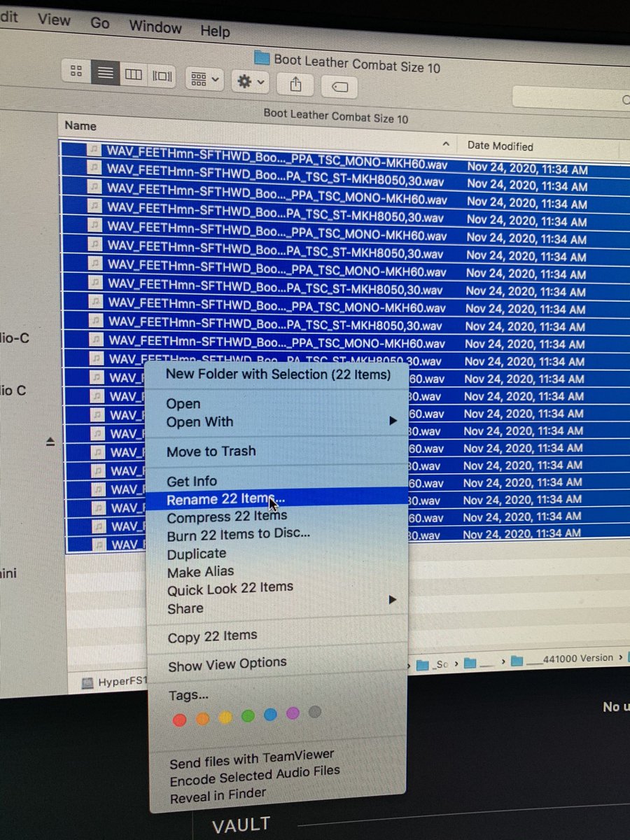This screenshot has width=630, height=840.
Task: Open the Window menu in menu bar
Action: click(155, 27)
